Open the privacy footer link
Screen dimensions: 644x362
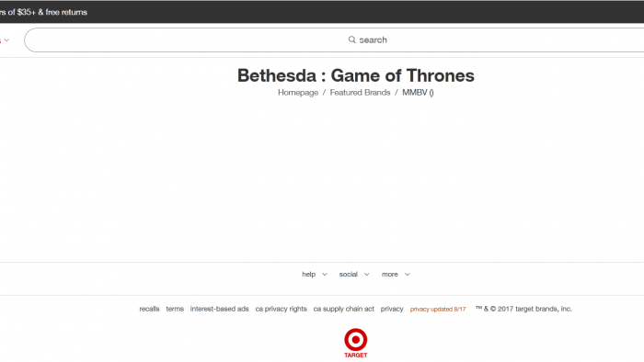pyautogui.click(x=392, y=309)
